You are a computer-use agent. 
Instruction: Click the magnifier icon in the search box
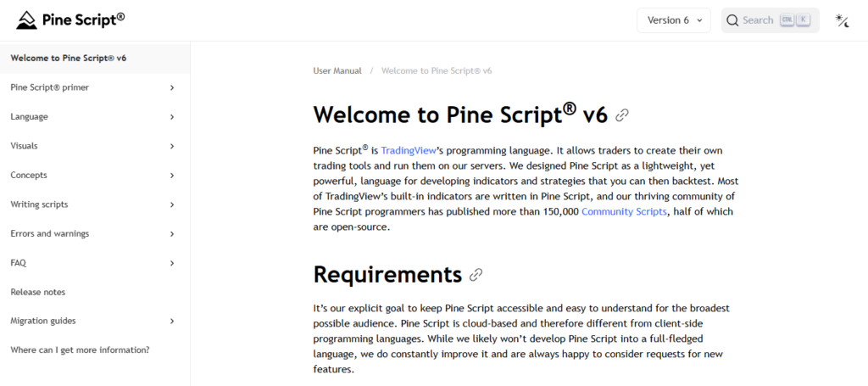coord(732,20)
